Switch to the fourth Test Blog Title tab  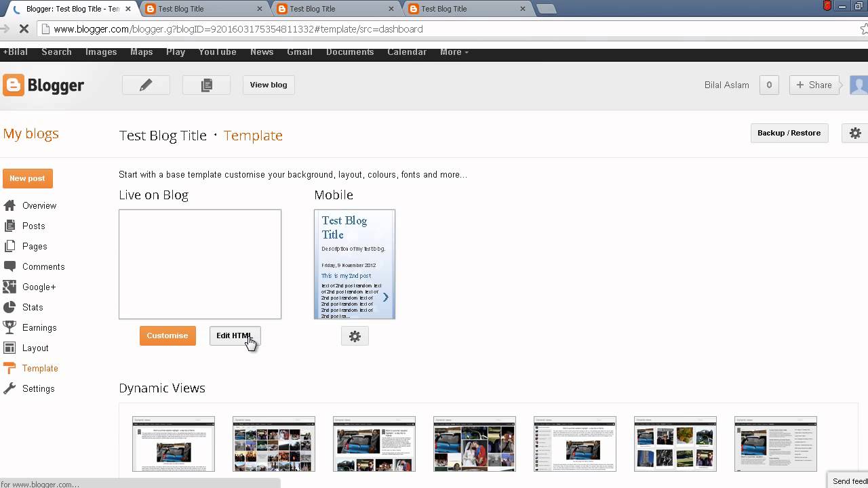tap(467, 9)
